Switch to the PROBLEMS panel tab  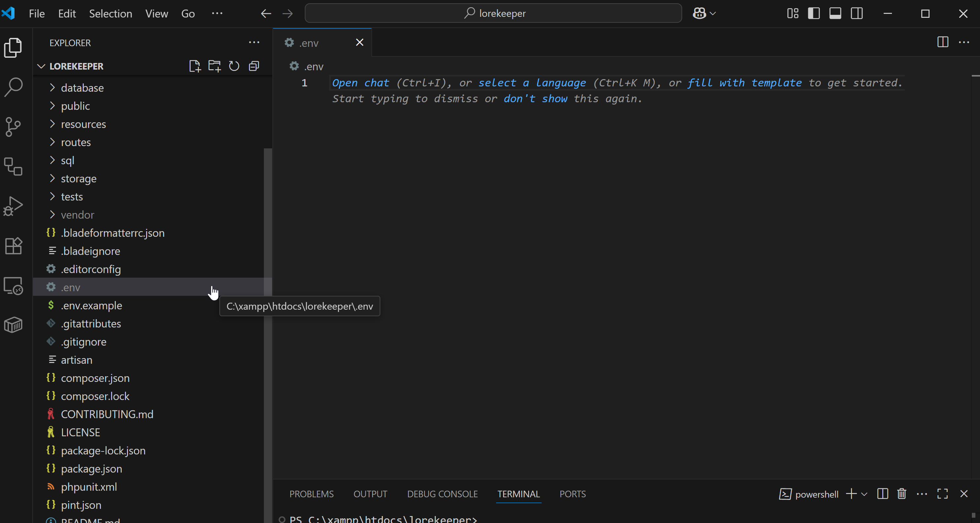click(x=311, y=494)
